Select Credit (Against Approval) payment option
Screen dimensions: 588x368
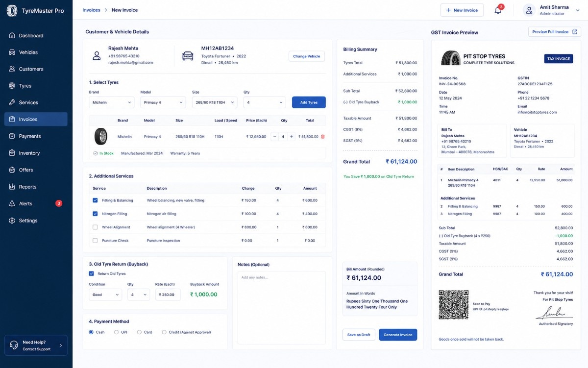coord(164,332)
